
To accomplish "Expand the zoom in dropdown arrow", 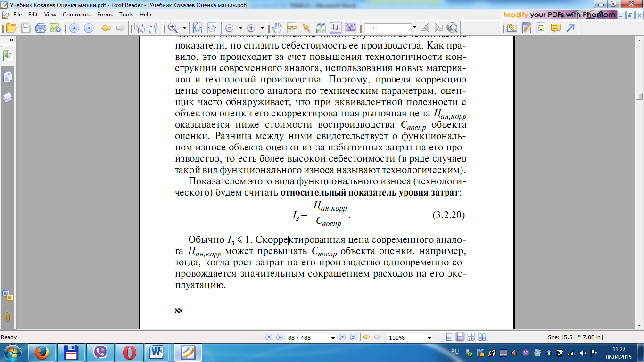I will [x=262, y=27].
